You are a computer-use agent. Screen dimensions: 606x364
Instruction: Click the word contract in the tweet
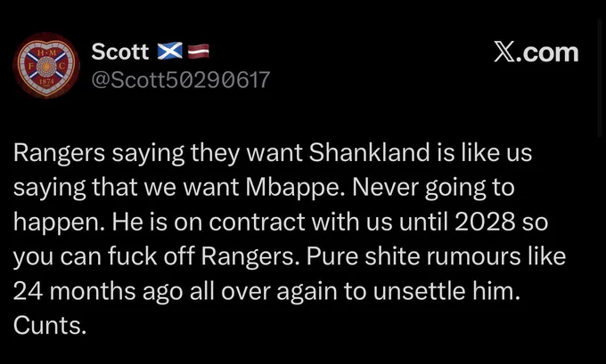click(257, 222)
